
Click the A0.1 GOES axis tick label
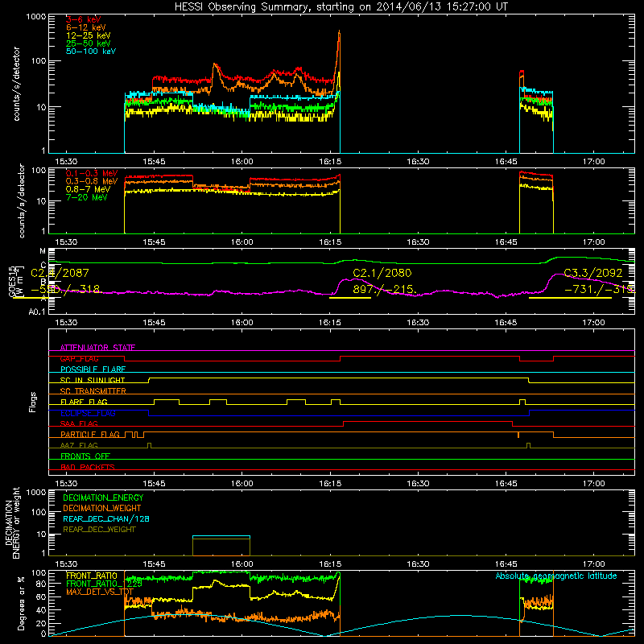37,312
